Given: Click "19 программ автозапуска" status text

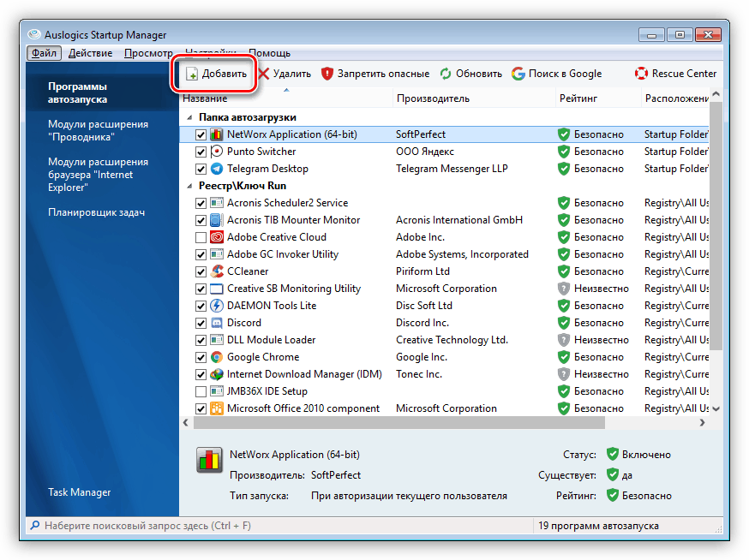Looking at the screenshot, I should coord(598,526).
